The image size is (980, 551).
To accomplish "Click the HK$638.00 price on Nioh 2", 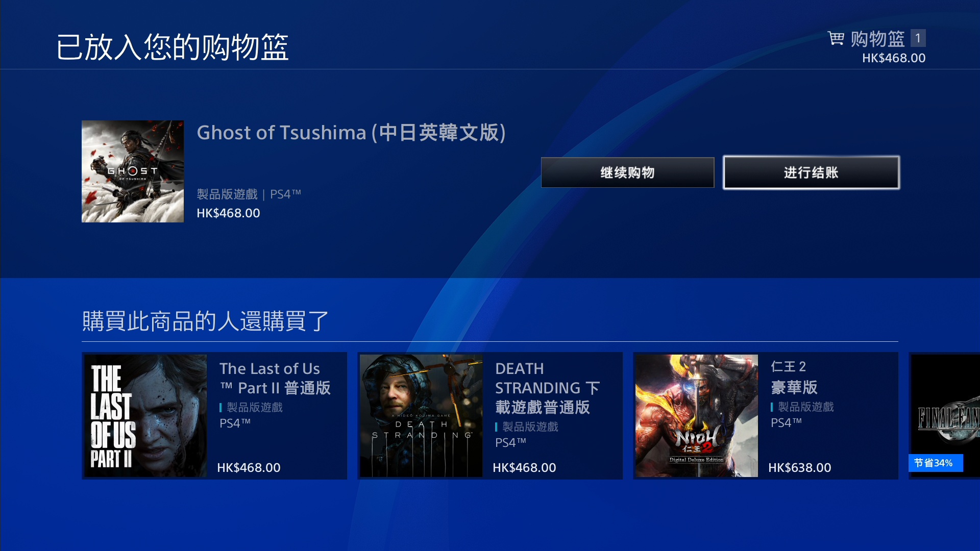I will click(800, 467).
